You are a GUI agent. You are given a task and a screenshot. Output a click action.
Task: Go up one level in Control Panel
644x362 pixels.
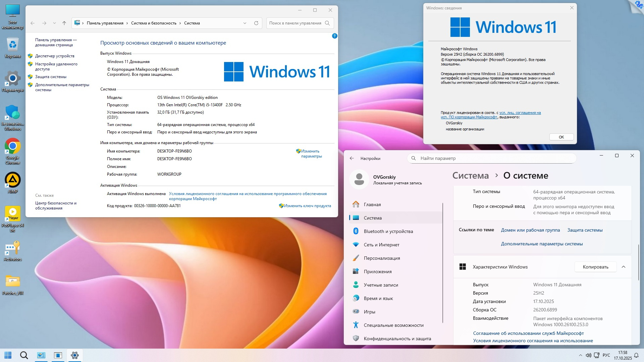[x=64, y=23]
